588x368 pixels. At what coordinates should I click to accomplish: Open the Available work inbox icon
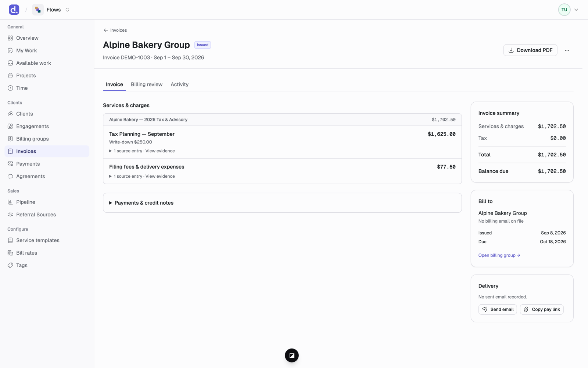[10, 63]
